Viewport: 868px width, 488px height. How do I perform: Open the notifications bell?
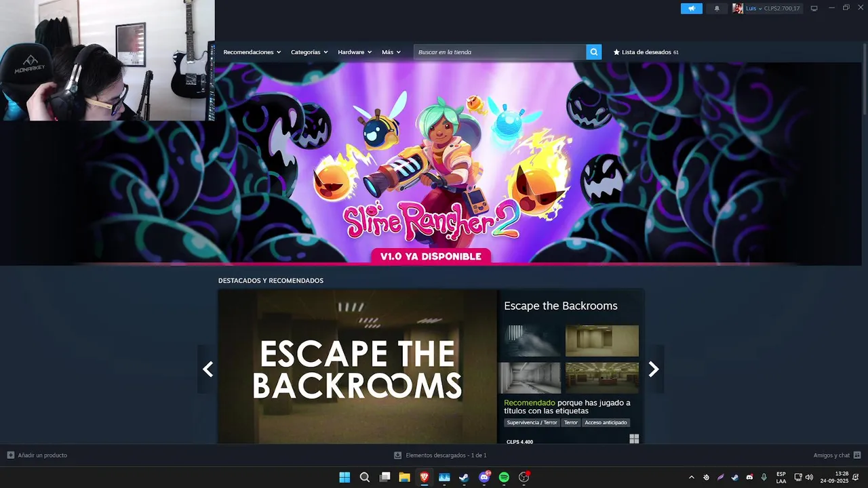tap(717, 8)
